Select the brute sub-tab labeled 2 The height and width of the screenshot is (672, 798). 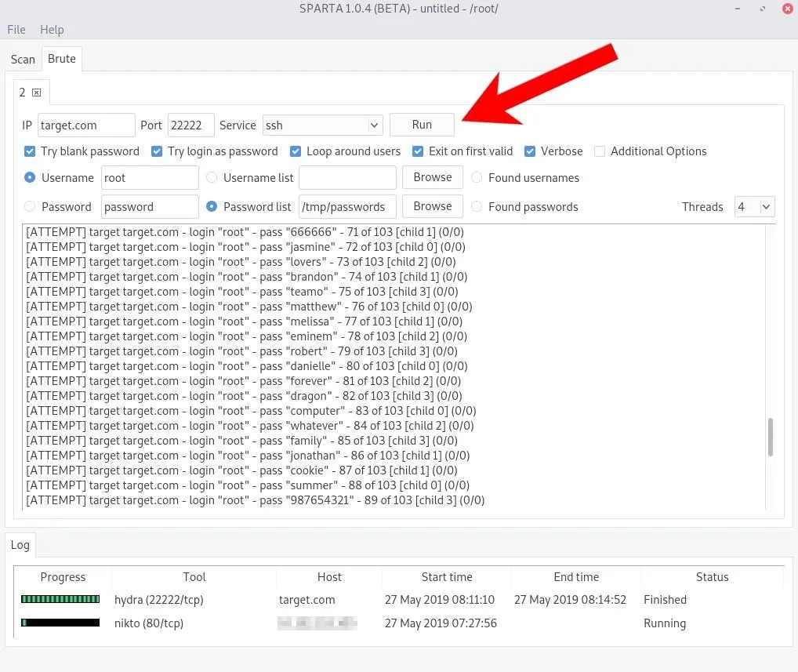(x=23, y=93)
